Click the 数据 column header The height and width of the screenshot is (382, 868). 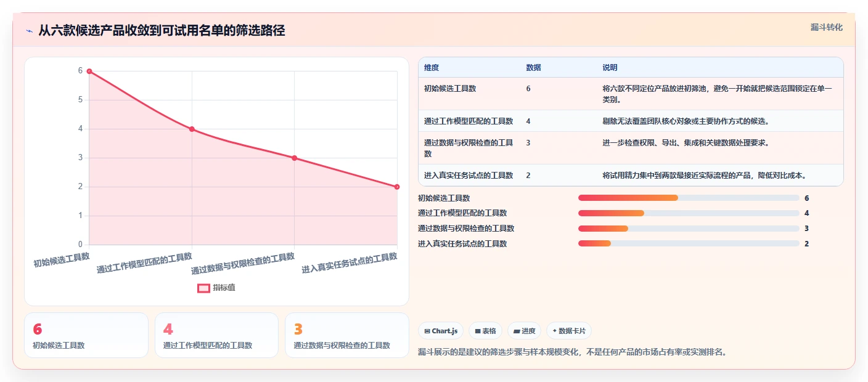(x=534, y=68)
